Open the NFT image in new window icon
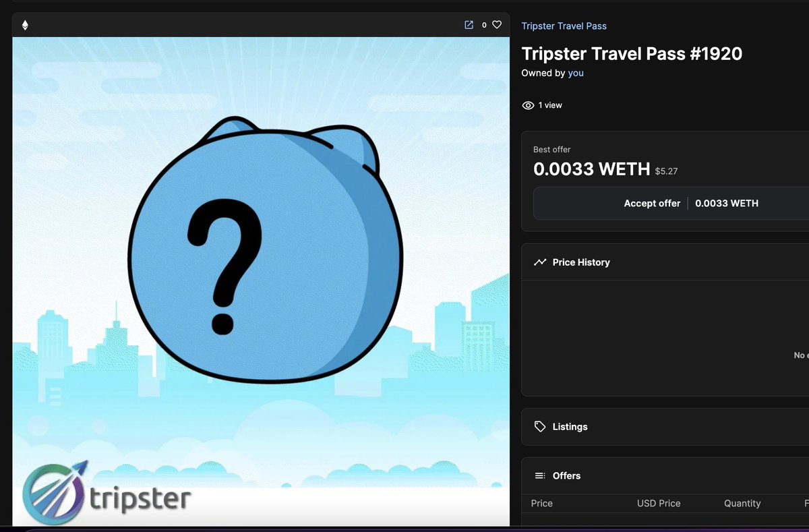 [469, 25]
